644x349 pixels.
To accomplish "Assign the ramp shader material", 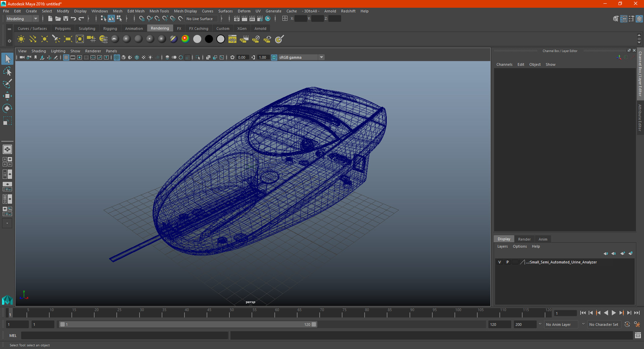I will click(x=185, y=39).
